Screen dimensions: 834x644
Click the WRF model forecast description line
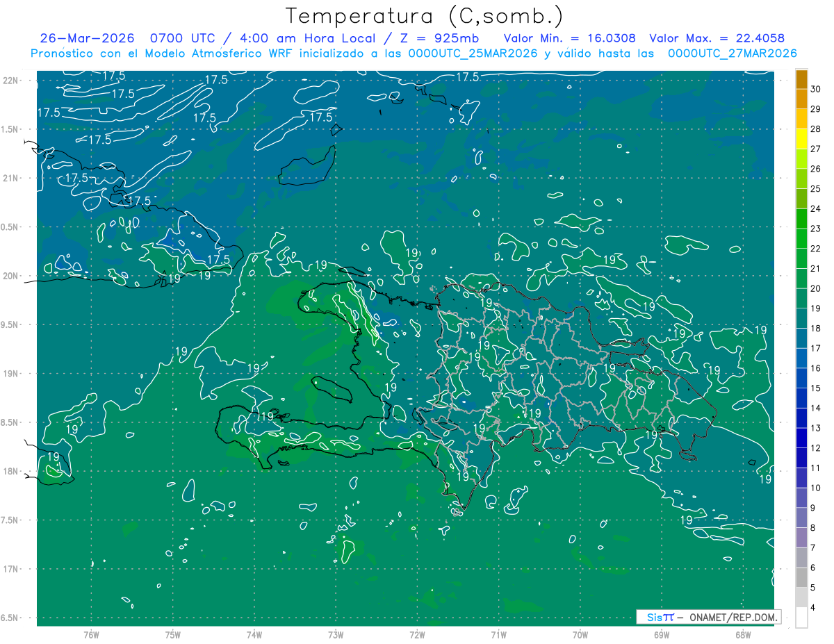414,53
